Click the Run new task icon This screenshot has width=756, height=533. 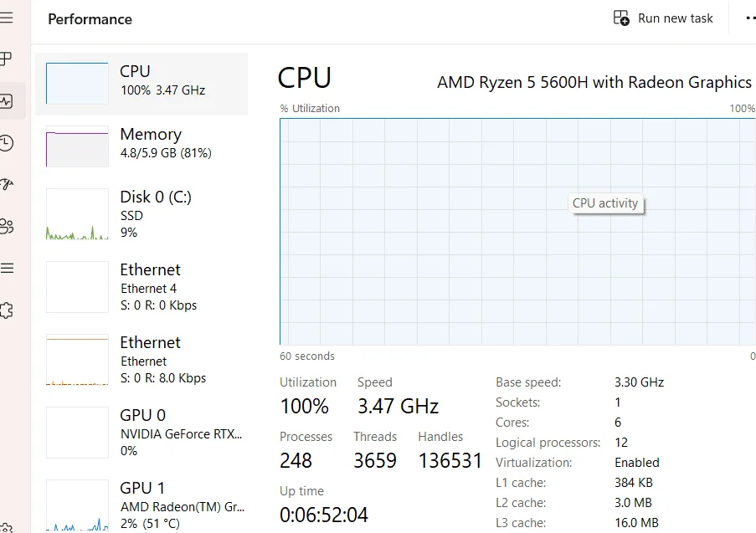[621, 18]
